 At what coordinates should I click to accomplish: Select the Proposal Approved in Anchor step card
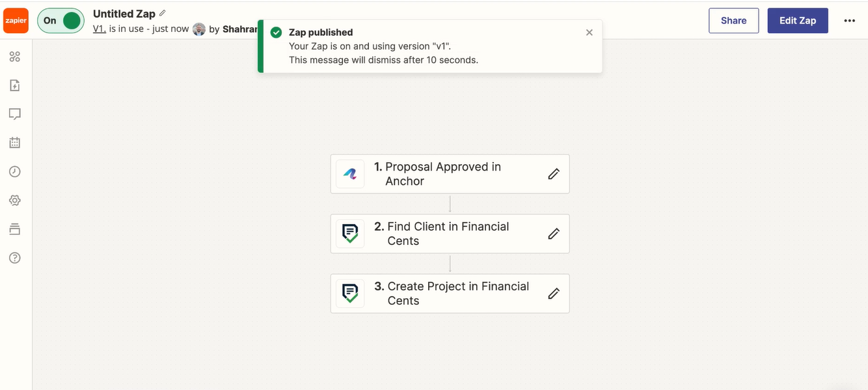point(450,174)
